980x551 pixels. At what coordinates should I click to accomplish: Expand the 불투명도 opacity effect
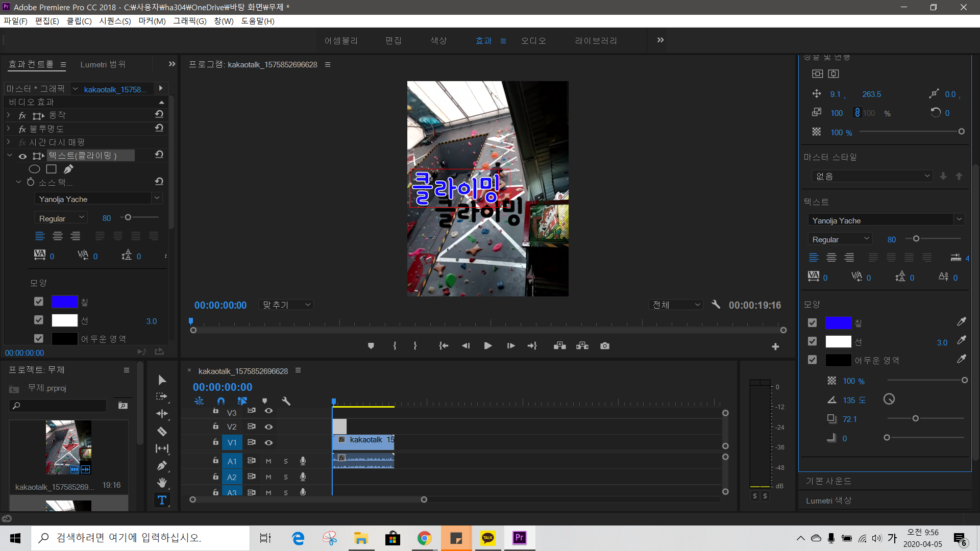pyautogui.click(x=9, y=129)
